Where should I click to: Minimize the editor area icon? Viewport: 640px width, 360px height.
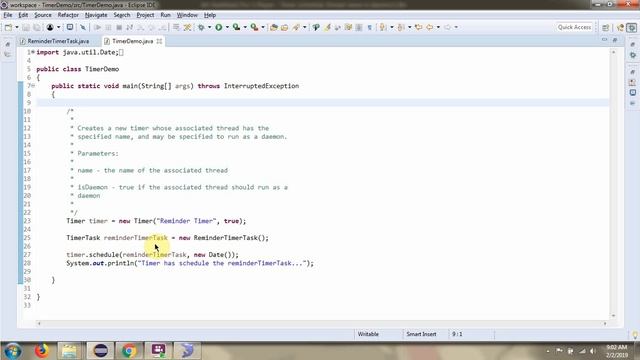(x=604, y=40)
